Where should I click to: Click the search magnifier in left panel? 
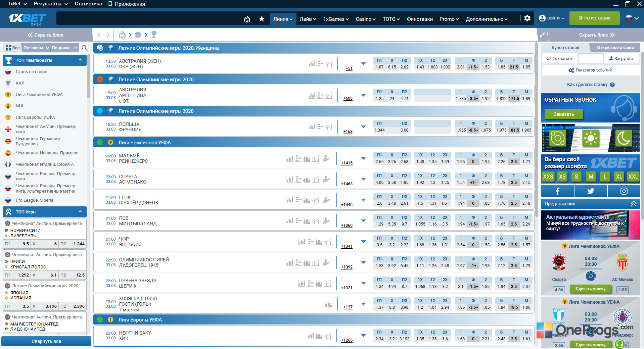tap(85, 48)
